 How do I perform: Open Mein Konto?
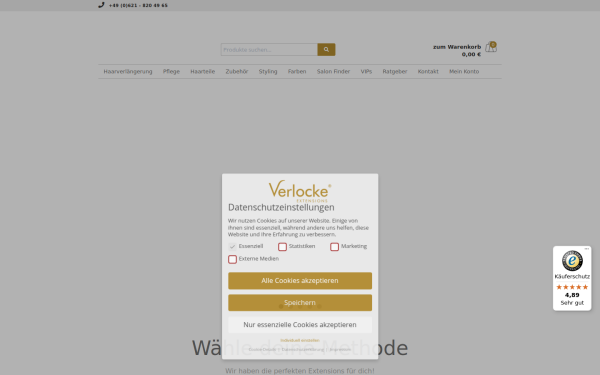[464, 72]
